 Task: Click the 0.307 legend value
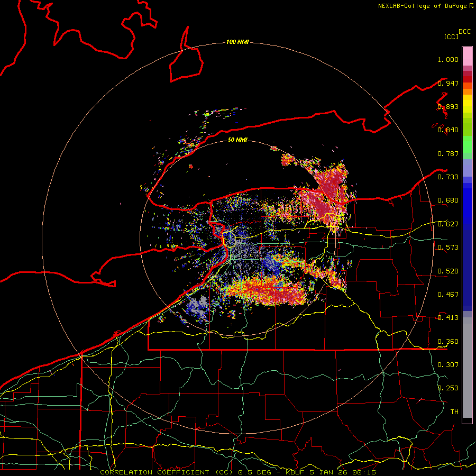[x=448, y=365]
